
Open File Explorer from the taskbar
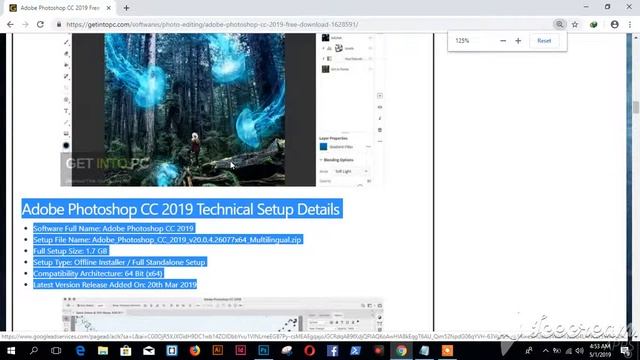pos(103,351)
